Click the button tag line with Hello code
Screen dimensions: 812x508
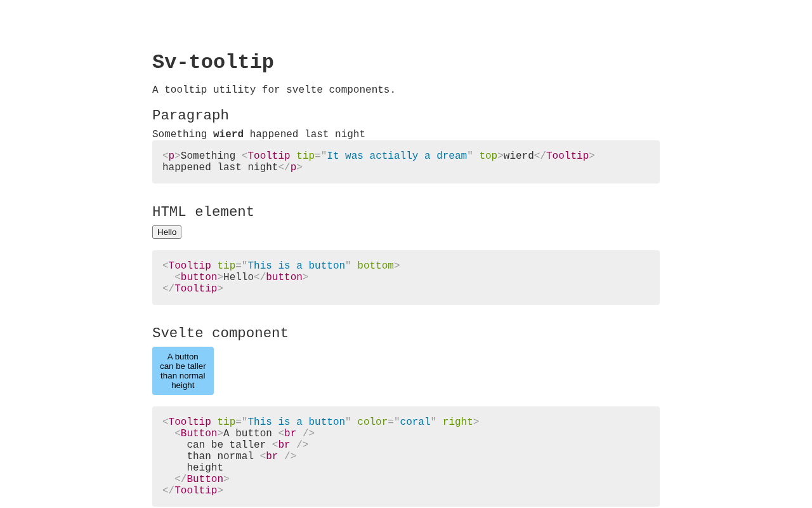[x=242, y=277]
